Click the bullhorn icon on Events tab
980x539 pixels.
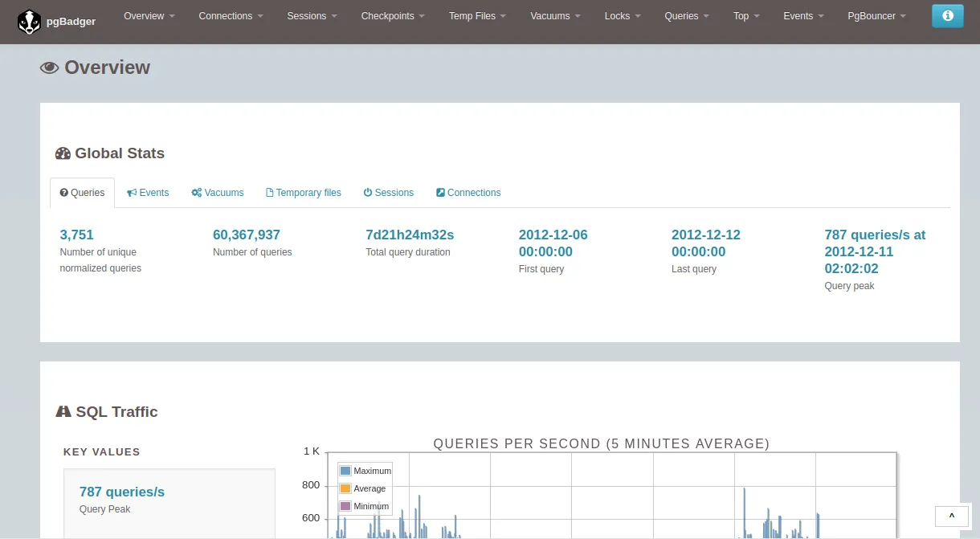(132, 193)
